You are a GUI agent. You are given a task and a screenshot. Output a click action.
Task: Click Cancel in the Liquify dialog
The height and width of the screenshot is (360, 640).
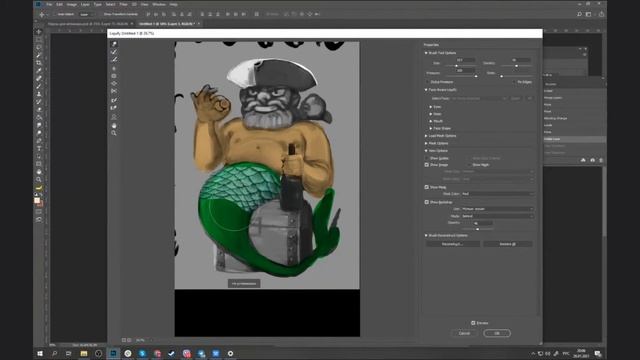[464, 333]
